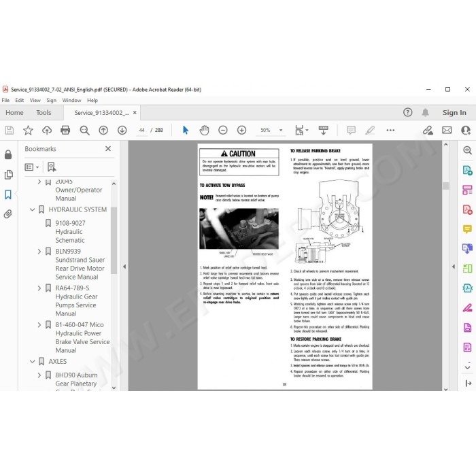Print the document with printer icon
The width and height of the screenshot is (476, 476).
(x=65, y=131)
